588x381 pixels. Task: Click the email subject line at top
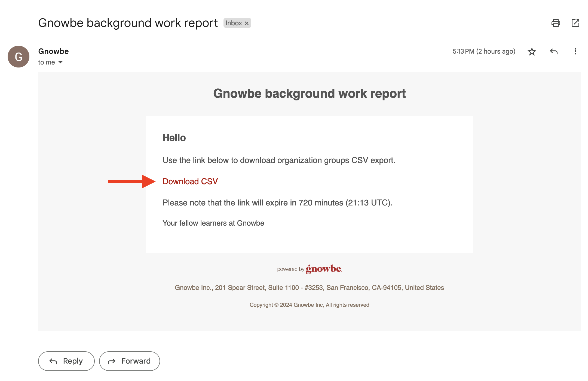point(128,23)
